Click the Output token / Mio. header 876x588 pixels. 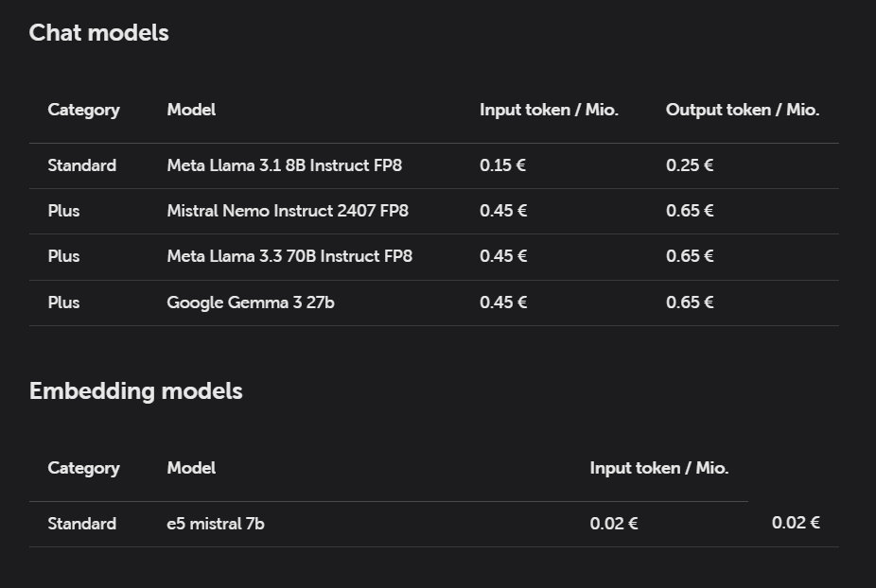[743, 110]
